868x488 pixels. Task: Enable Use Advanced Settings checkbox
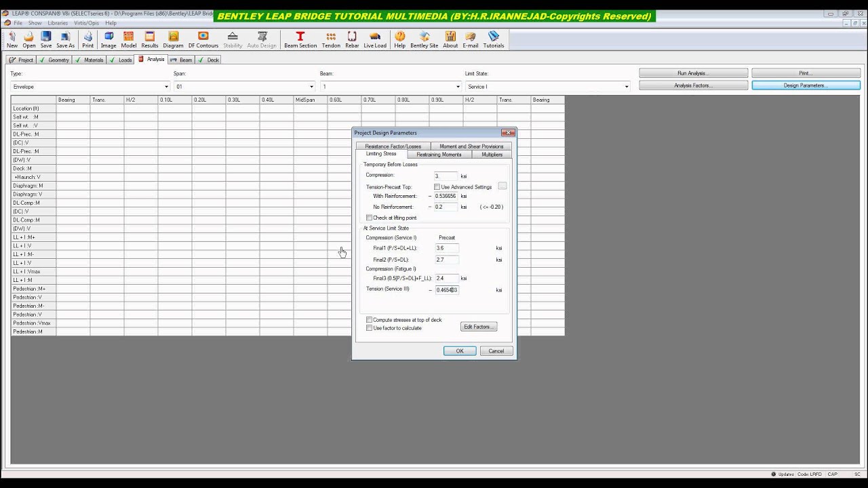pos(437,187)
